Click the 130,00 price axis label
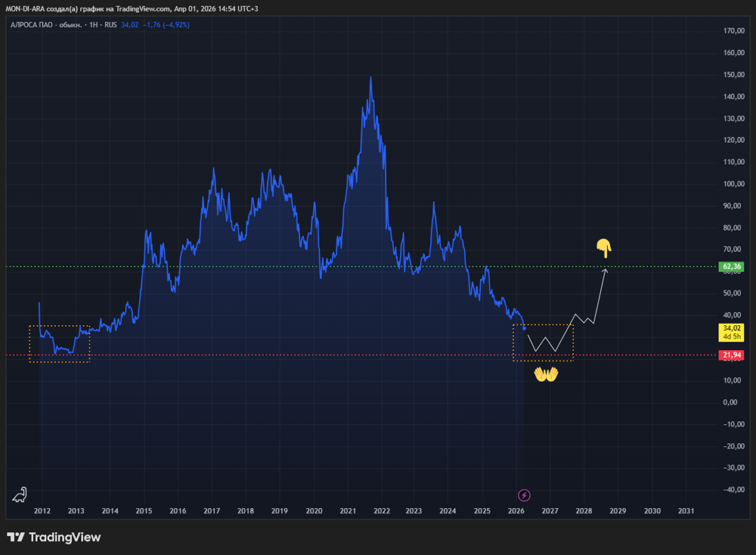Viewport: 756px width, 555px height. tap(734, 119)
